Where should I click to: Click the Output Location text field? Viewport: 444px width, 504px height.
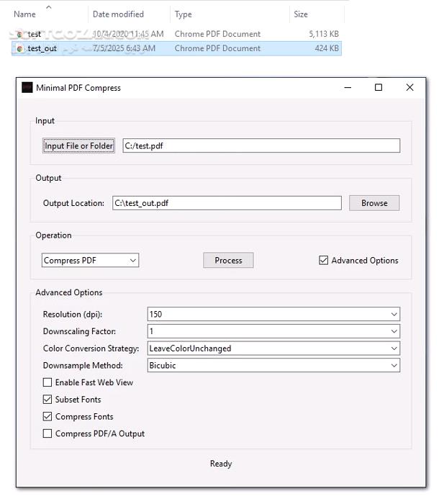tap(227, 203)
